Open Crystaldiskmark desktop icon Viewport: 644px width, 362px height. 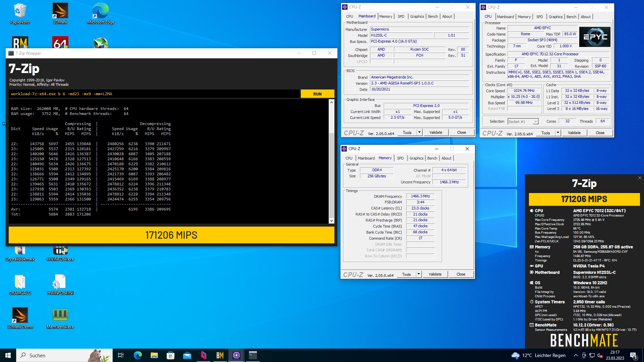click(x=20, y=253)
